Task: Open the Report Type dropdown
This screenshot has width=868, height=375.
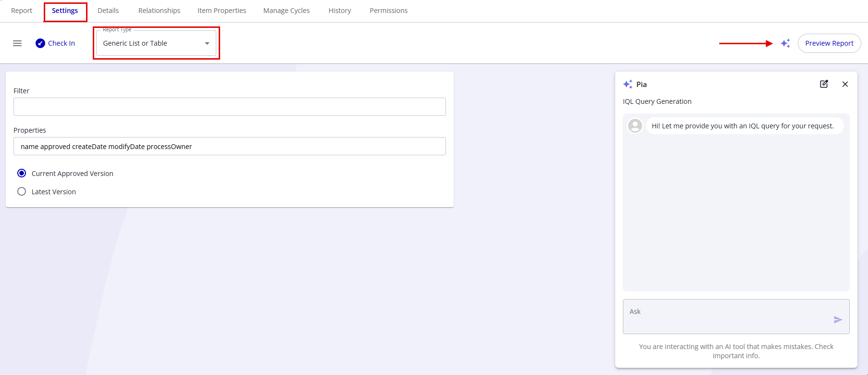Action: coord(156,43)
